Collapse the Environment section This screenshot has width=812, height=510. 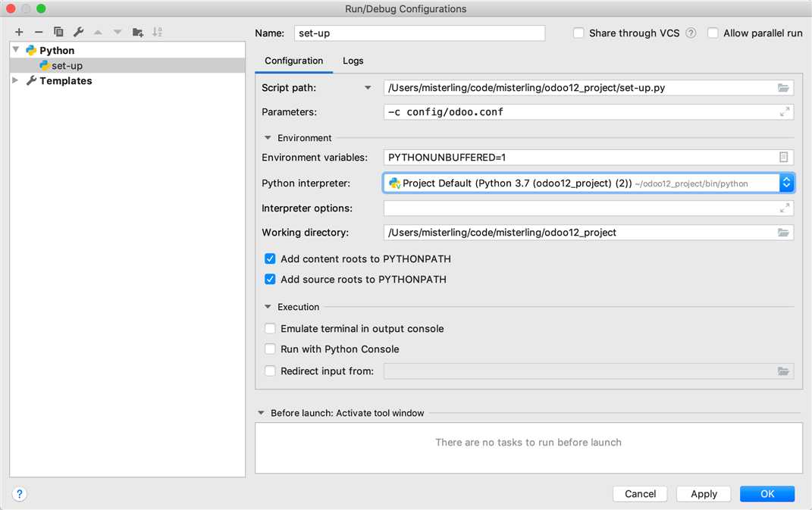[267, 138]
